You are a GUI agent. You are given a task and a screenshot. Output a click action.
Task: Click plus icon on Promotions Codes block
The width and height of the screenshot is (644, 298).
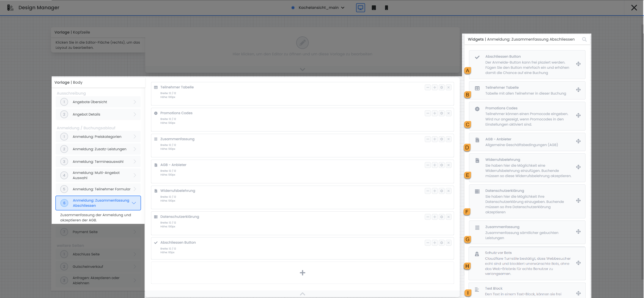435,113
